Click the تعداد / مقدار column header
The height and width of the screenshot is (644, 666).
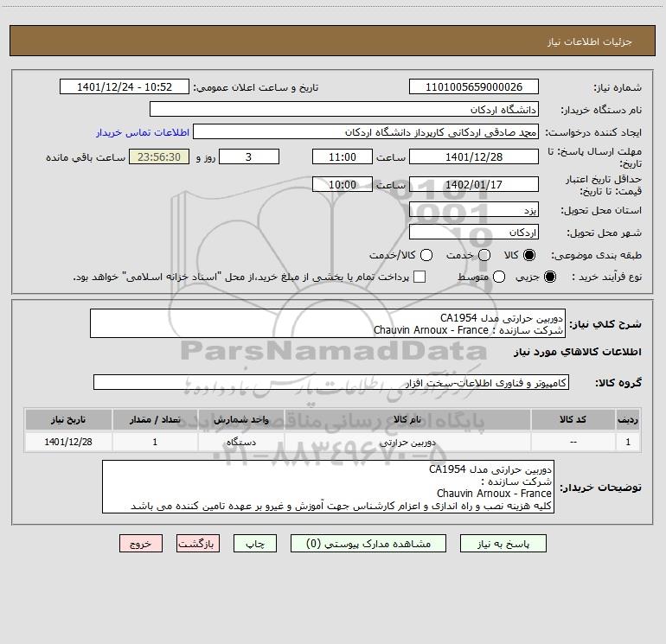(x=155, y=419)
